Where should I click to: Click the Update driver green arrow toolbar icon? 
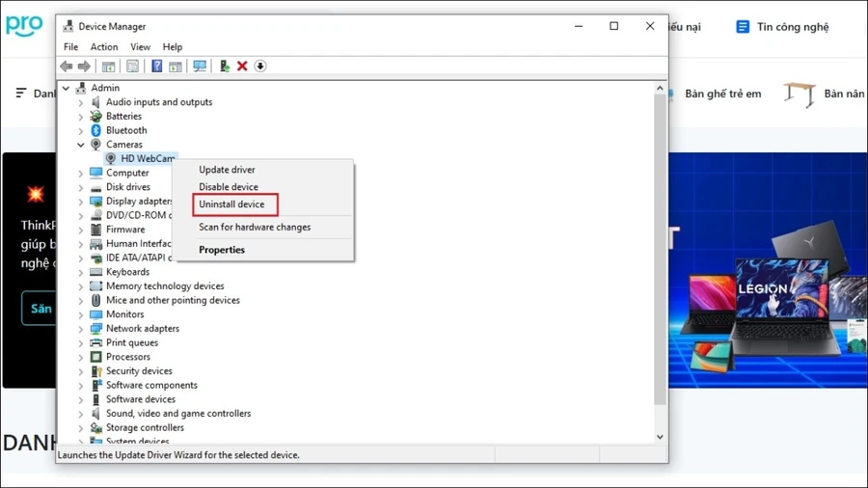click(x=224, y=67)
